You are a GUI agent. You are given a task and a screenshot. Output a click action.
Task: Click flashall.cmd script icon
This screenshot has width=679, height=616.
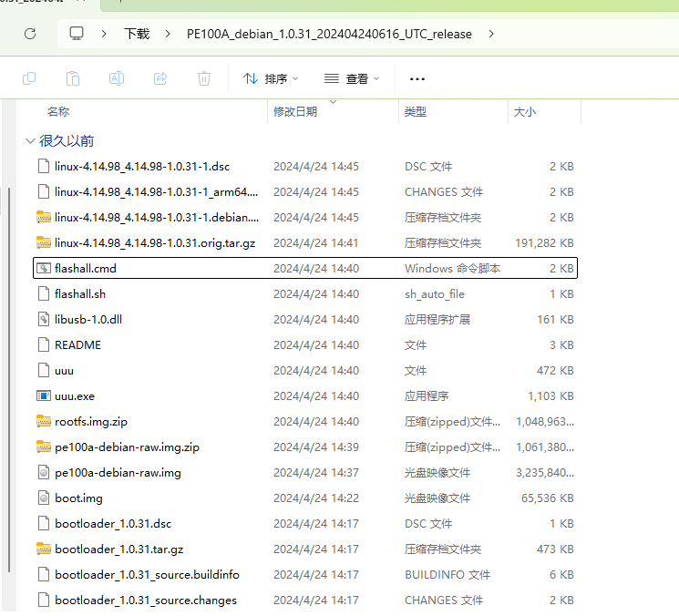coord(44,269)
